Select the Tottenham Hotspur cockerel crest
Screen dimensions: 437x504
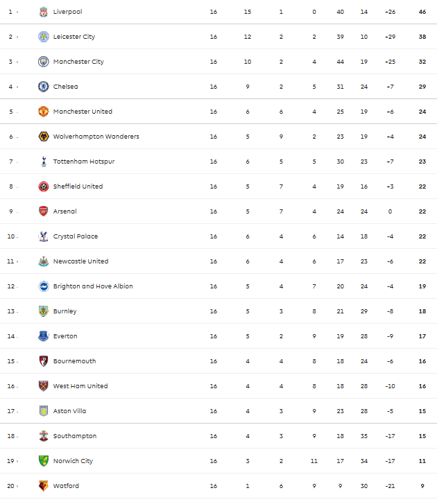coord(44,162)
